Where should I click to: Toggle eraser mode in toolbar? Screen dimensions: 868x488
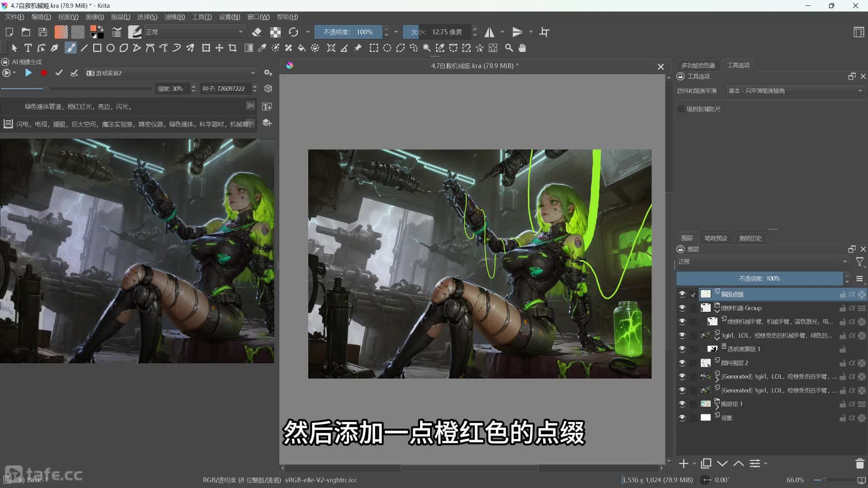[x=257, y=32]
